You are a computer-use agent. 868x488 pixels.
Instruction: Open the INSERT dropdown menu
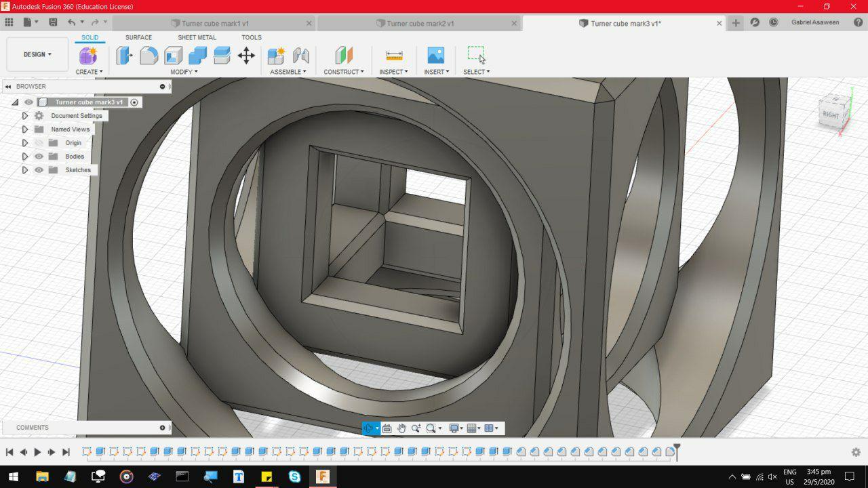click(437, 72)
